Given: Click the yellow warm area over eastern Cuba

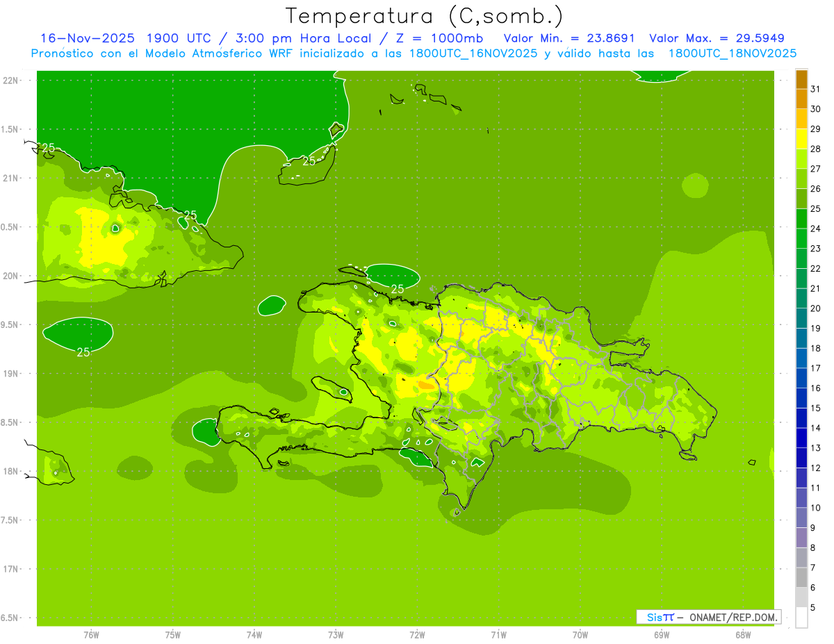Looking at the screenshot, I should coord(101,240).
